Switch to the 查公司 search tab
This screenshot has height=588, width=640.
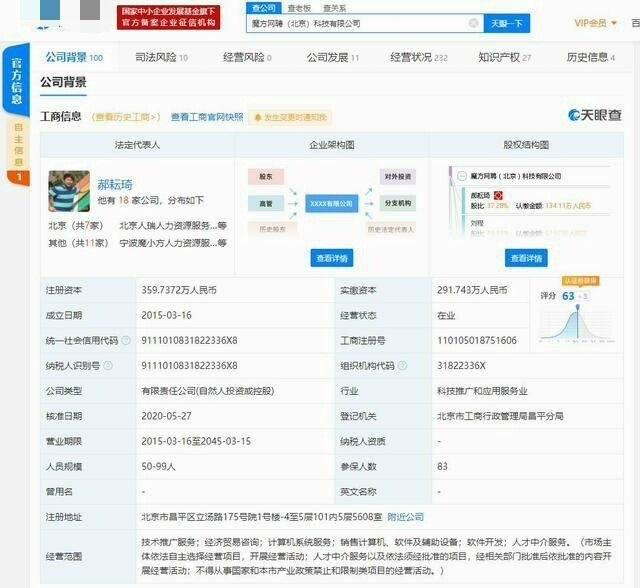click(263, 8)
